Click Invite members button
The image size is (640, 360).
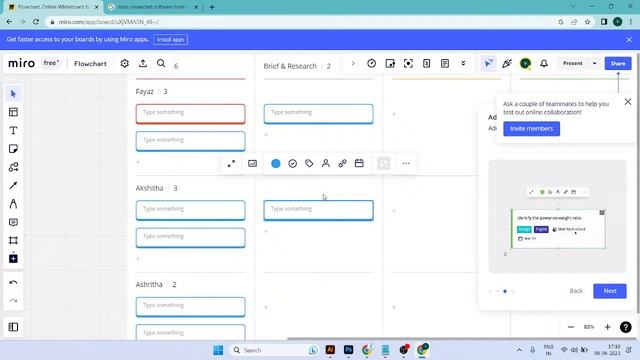tap(531, 129)
